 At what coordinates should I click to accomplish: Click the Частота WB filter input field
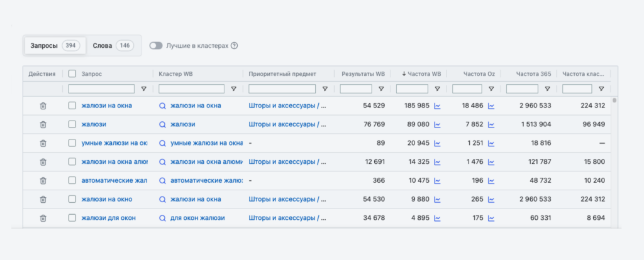[x=412, y=89]
